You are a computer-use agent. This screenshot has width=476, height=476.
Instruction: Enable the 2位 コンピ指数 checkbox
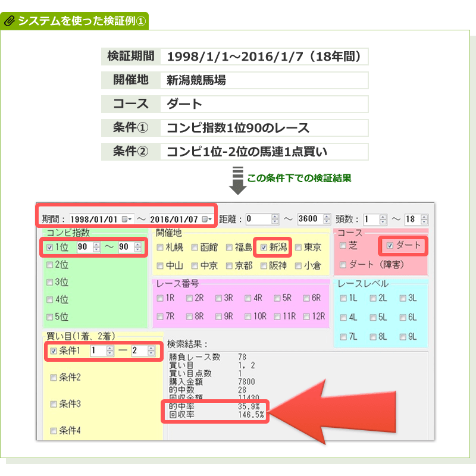50,265
